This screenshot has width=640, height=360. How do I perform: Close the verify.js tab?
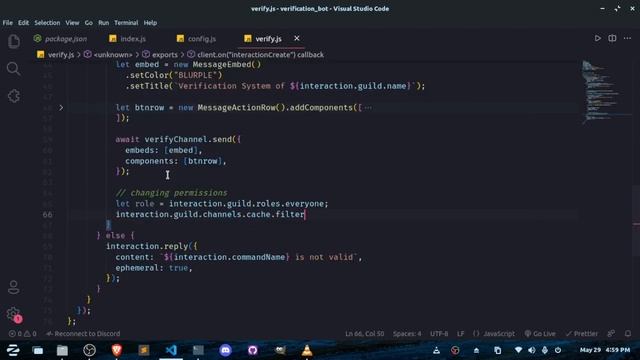297,38
